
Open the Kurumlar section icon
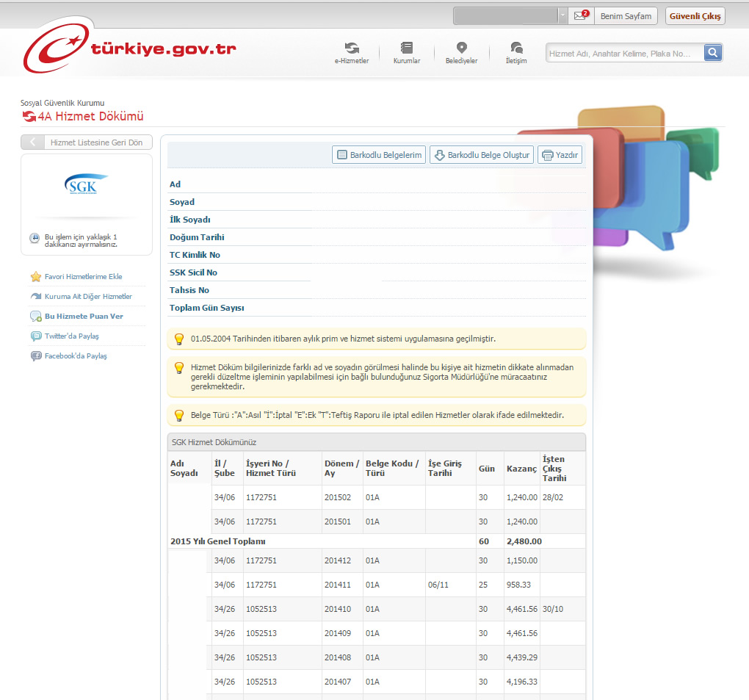(x=407, y=48)
